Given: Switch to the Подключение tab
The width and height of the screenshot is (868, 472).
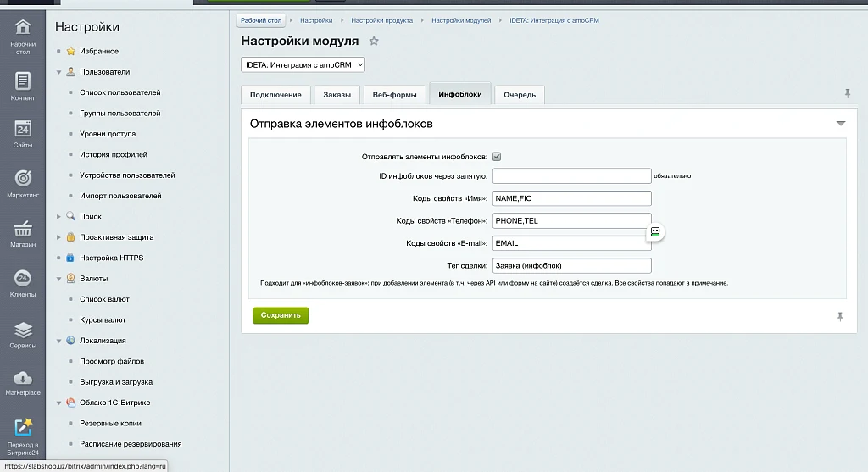Looking at the screenshot, I should (x=275, y=95).
